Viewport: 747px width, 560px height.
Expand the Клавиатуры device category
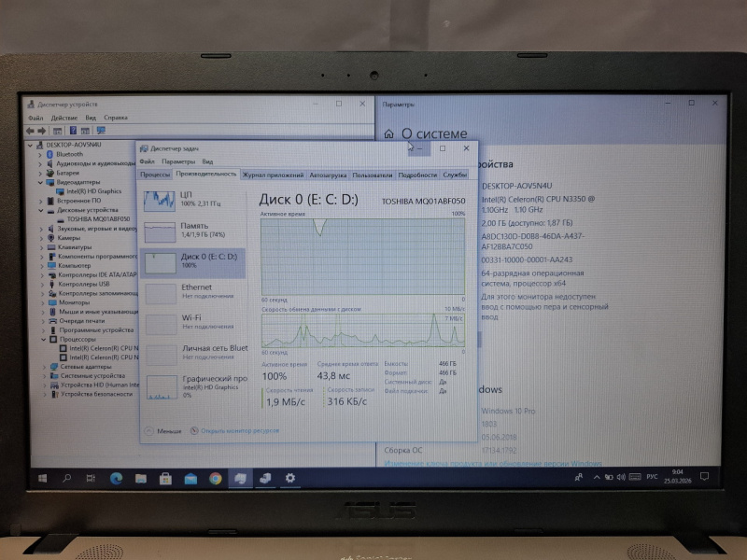(x=40, y=246)
